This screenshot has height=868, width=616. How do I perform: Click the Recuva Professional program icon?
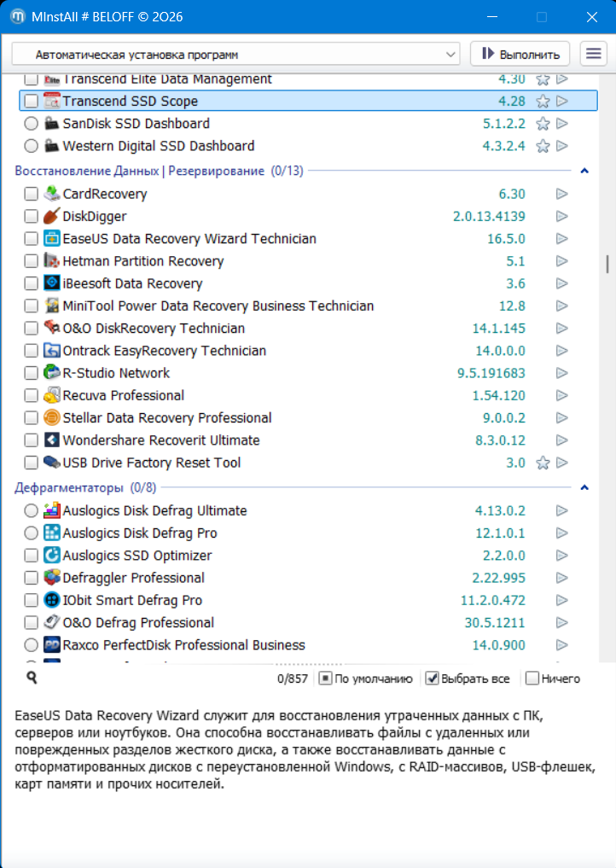(51, 396)
